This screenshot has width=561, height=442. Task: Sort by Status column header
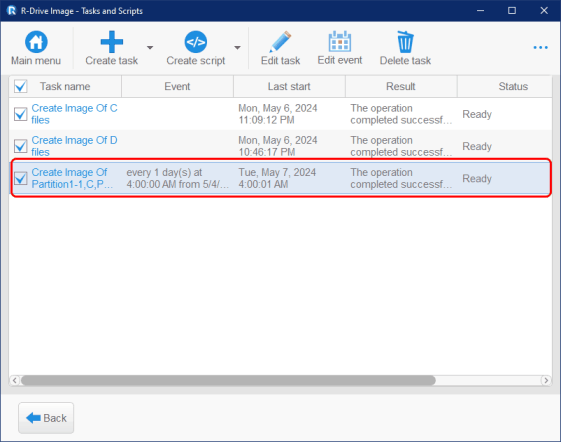point(513,86)
